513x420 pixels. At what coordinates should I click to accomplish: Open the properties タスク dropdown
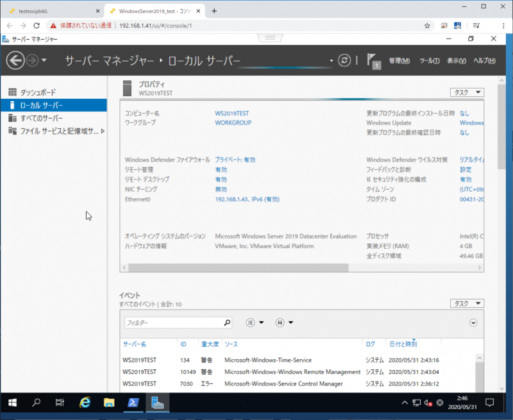[x=467, y=92]
